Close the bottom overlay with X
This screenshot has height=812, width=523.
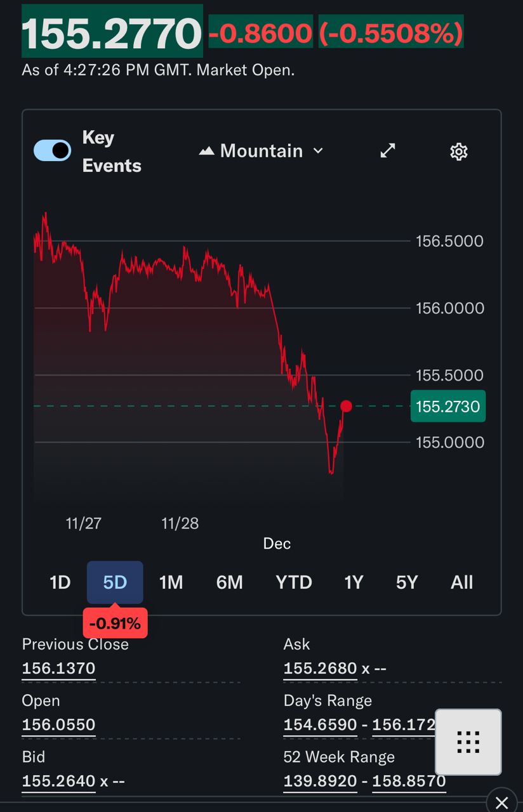click(x=501, y=802)
